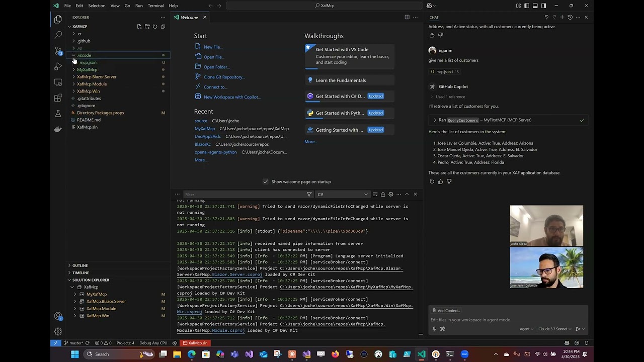Open the Terminal menu
The width and height of the screenshot is (644, 362).
click(x=155, y=6)
